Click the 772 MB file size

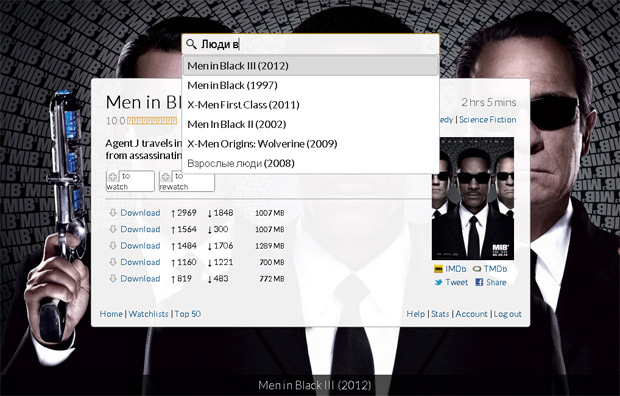coord(272,279)
